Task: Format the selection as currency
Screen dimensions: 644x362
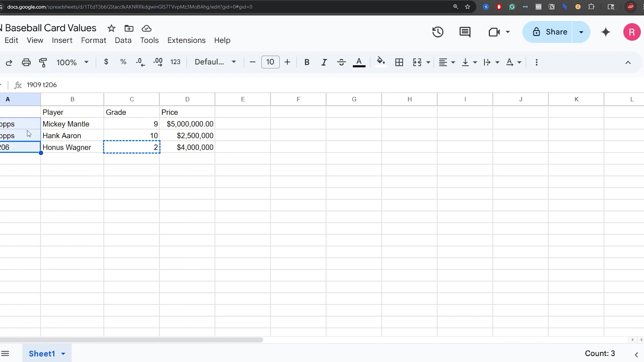Action: 106,62
